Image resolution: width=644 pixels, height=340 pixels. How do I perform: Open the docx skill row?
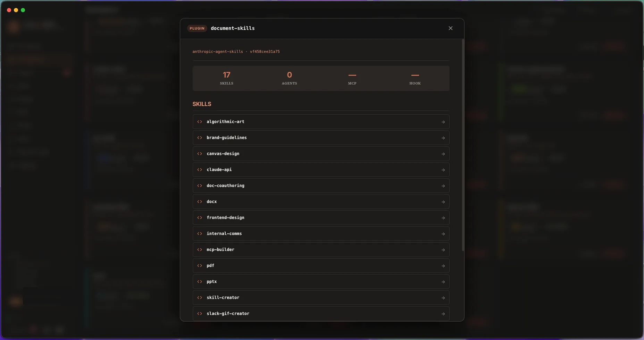pos(321,202)
